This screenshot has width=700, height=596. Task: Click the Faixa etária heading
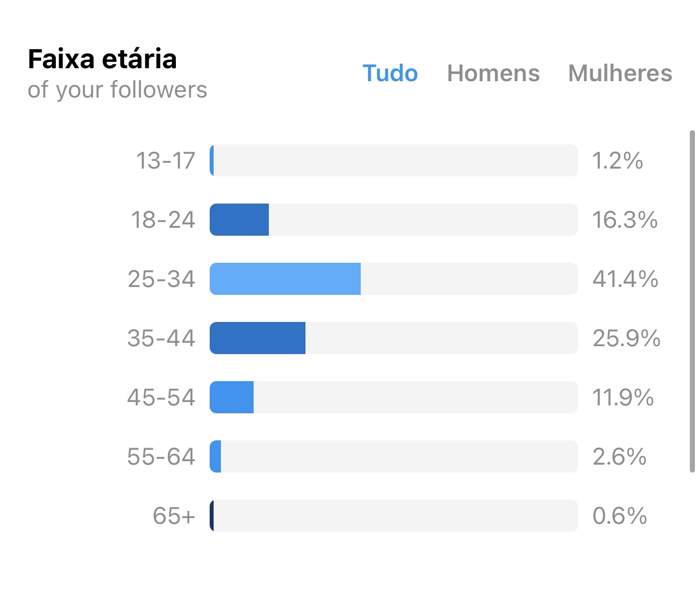102,59
